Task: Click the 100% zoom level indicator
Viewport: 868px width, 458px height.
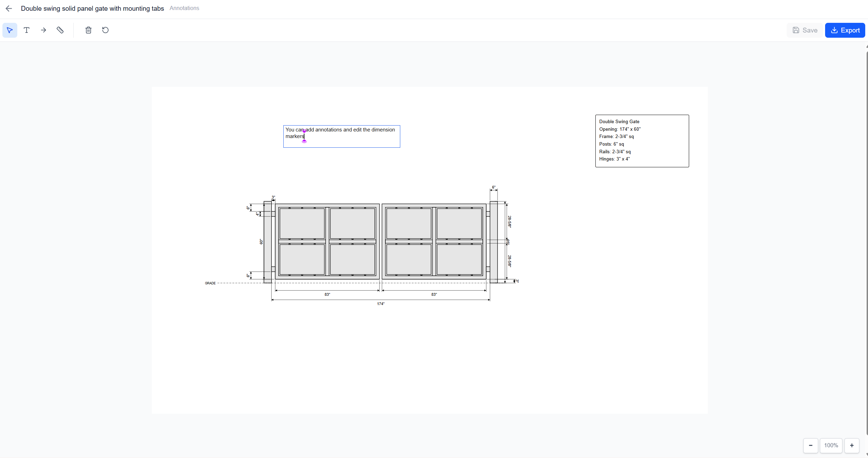Action: point(831,446)
